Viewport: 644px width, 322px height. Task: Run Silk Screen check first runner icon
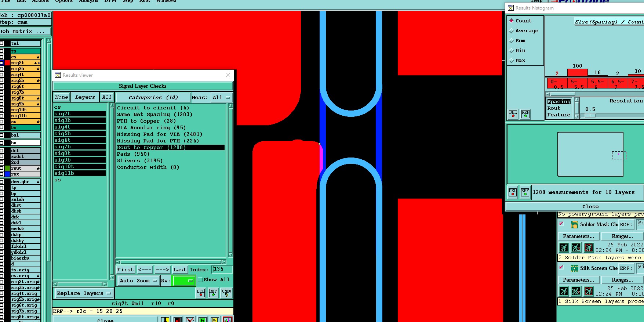(x=564, y=291)
